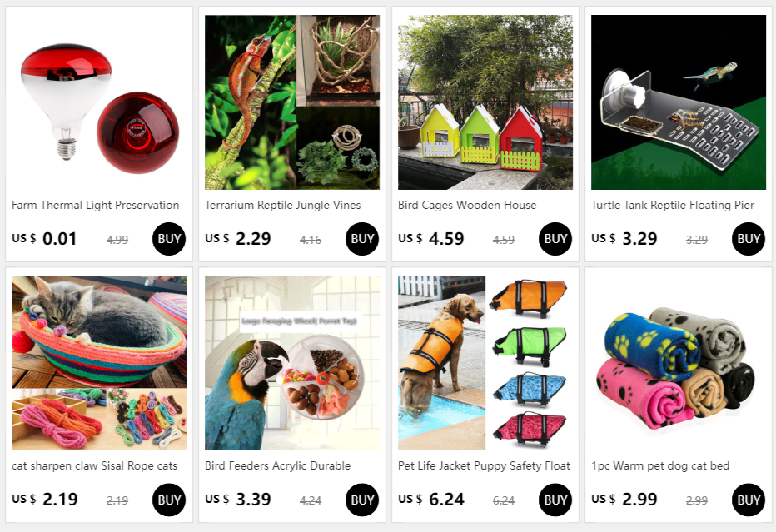The image size is (776, 532).
Task: View the macaw parrot feeder wheel photo
Action: (292, 363)
